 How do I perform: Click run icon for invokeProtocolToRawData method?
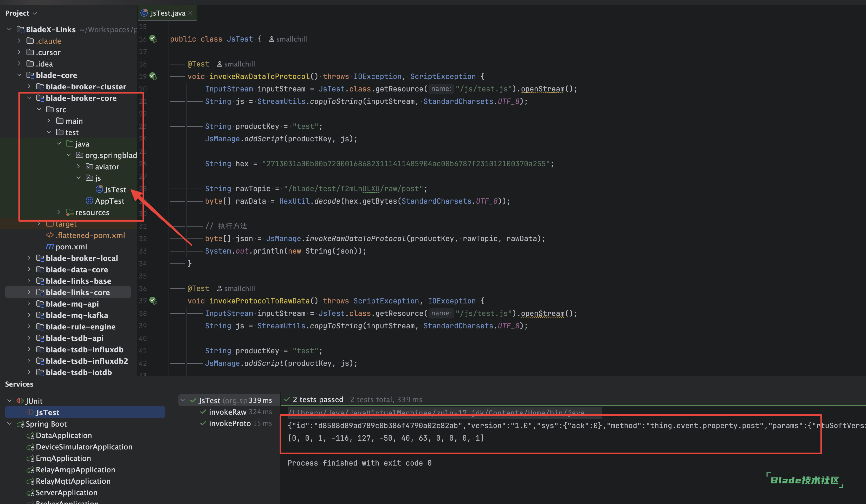point(153,301)
